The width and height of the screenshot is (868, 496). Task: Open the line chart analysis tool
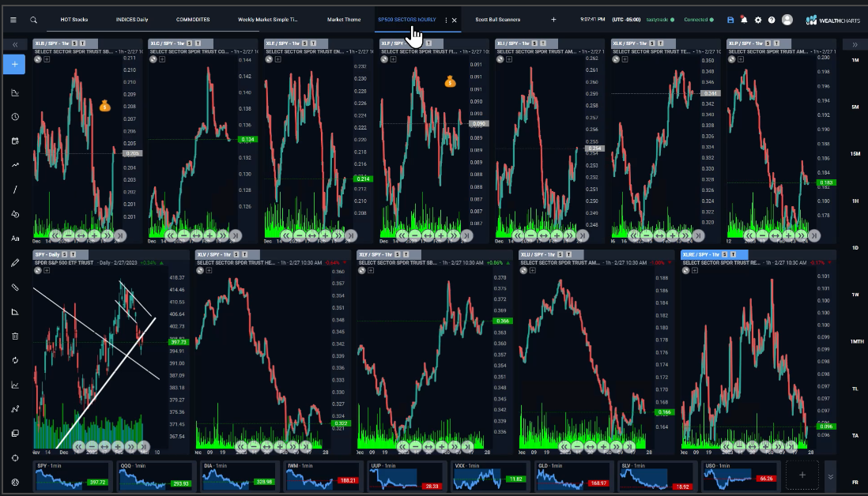pyautogui.click(x=15, y=385)
